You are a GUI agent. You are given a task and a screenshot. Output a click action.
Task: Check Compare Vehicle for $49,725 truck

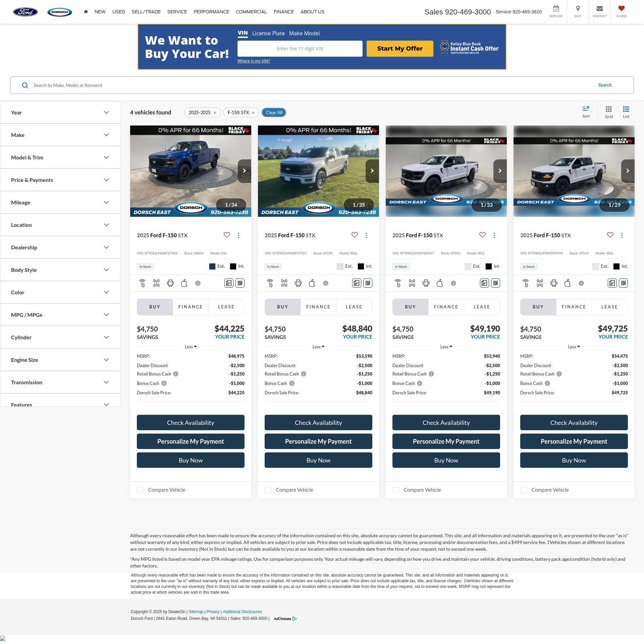pyautogui.click(x=524, y=490)
